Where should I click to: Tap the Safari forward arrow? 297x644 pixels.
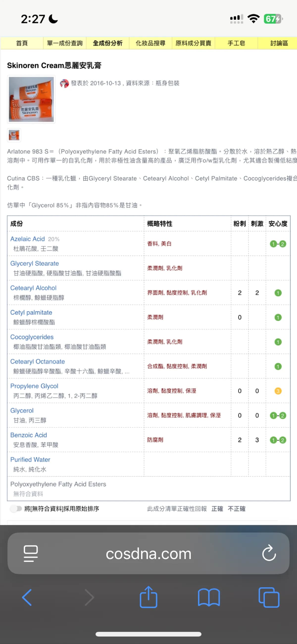pos(89,597)
